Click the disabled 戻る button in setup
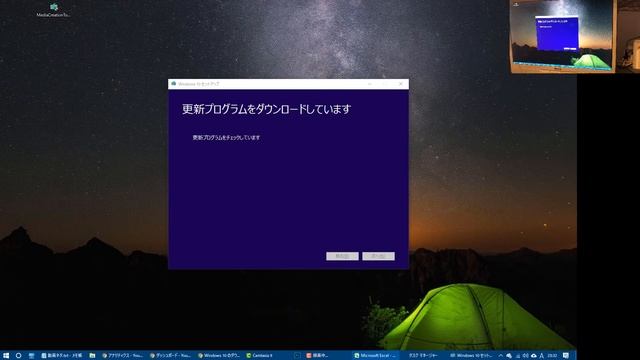 tap(342, 256)
